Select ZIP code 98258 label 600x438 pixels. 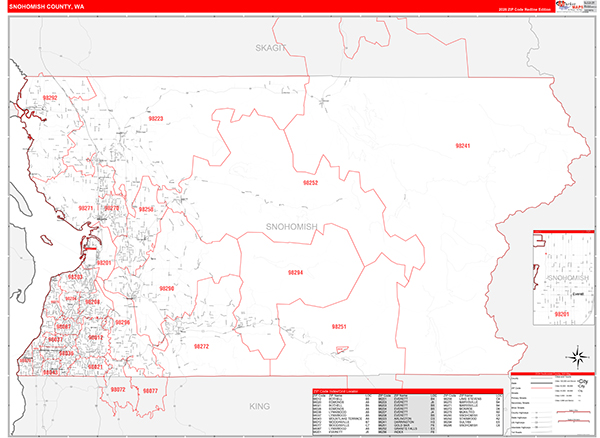pos(146,209)
